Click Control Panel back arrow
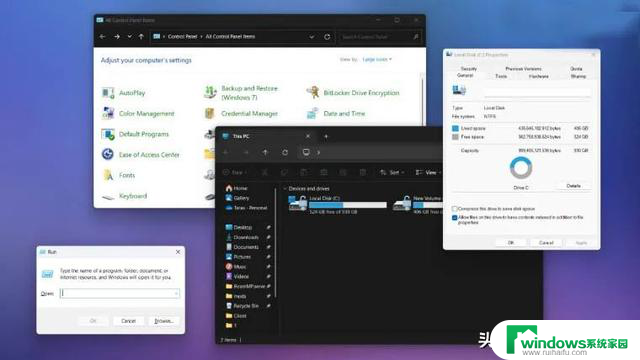The height and width of the screenshot is (360, 640). [x=102, y=37]
